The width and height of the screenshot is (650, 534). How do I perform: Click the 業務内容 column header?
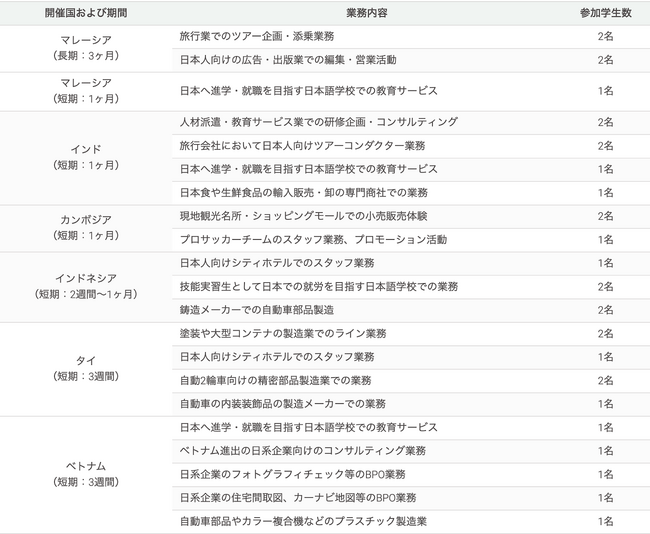[368, 12]
